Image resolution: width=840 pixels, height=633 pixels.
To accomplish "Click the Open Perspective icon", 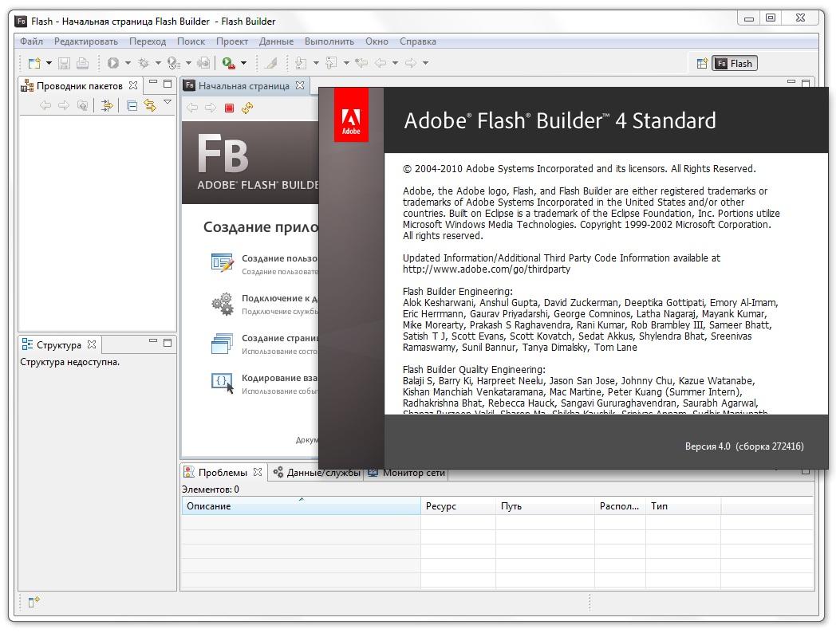I will point(702,64).
